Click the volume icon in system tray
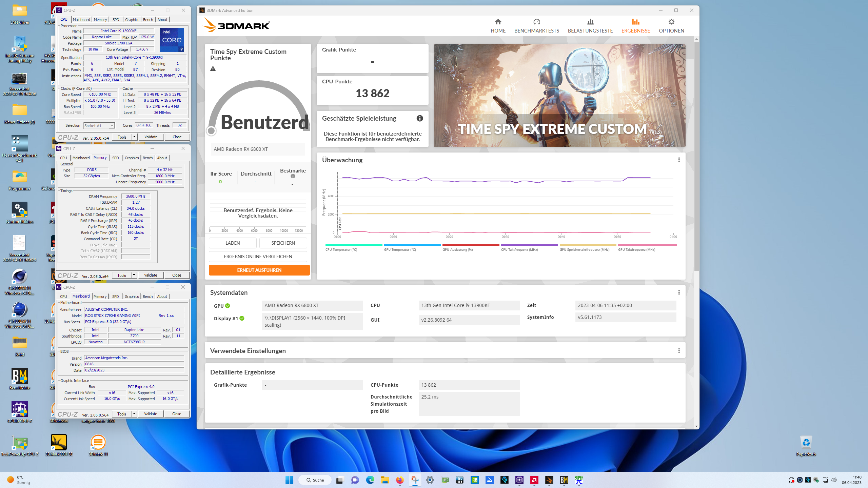 point(834,480)
